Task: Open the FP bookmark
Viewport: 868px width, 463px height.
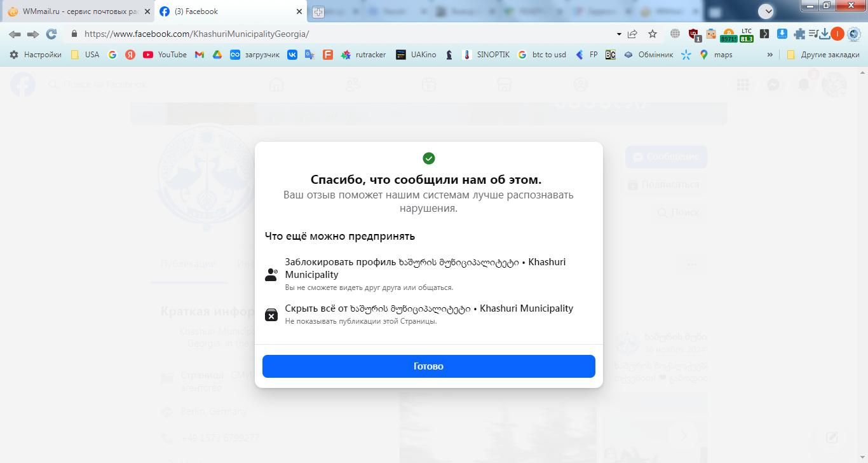Action: pos(587,55)
